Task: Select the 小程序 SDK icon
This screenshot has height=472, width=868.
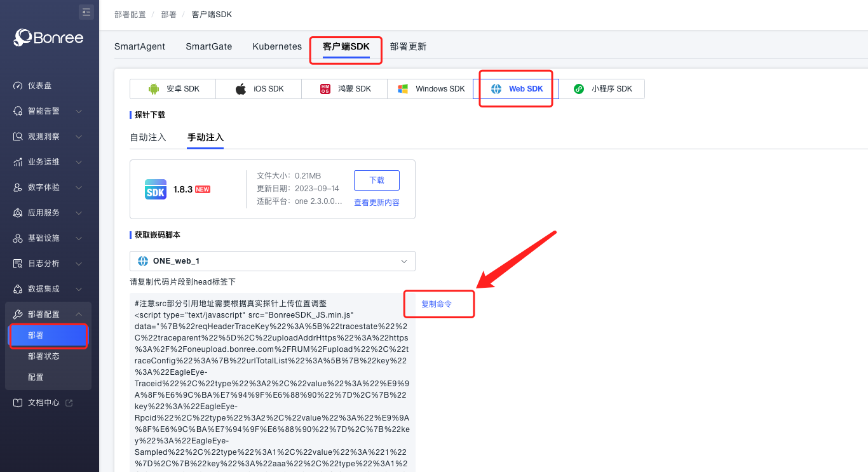Action: pos(579,89)
